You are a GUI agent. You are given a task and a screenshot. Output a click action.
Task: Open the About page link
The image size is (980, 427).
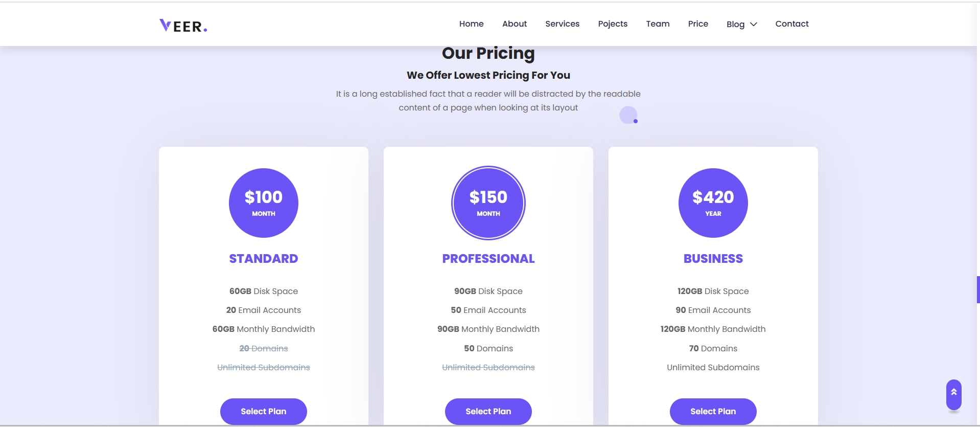click(x=515, y=24)
